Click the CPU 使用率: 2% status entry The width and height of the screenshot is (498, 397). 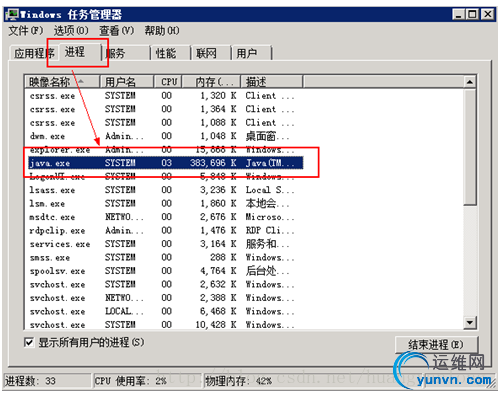point(148,381)
